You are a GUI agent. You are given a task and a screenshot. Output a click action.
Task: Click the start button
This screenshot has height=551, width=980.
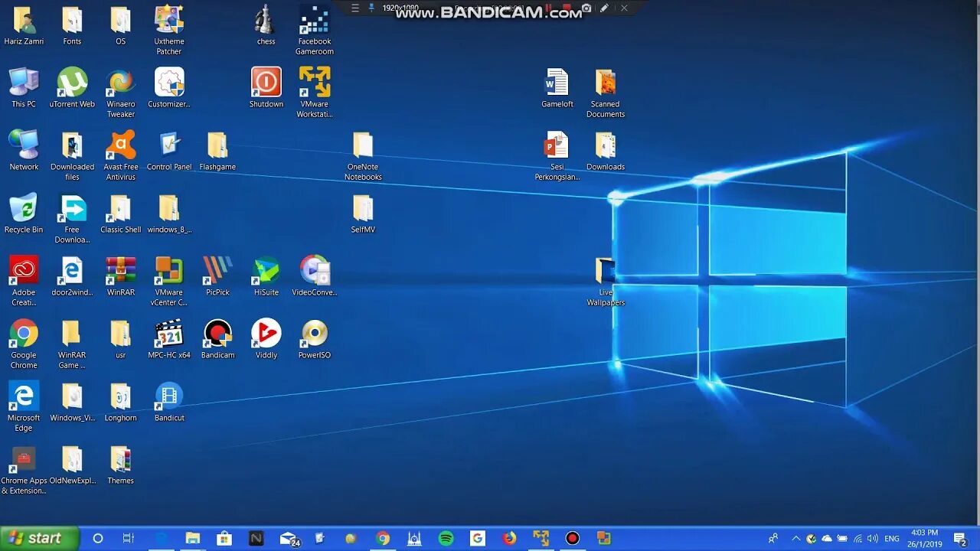[x=40, y=539]
